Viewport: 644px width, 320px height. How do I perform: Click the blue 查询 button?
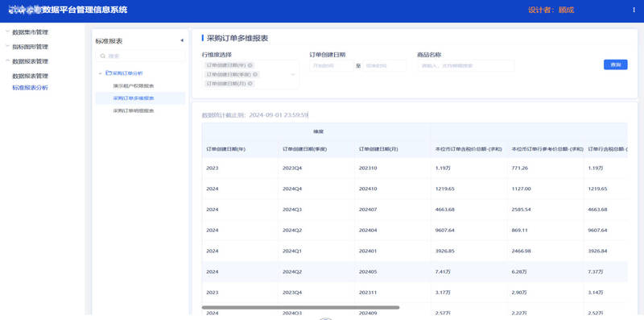[x=615, y=64]
